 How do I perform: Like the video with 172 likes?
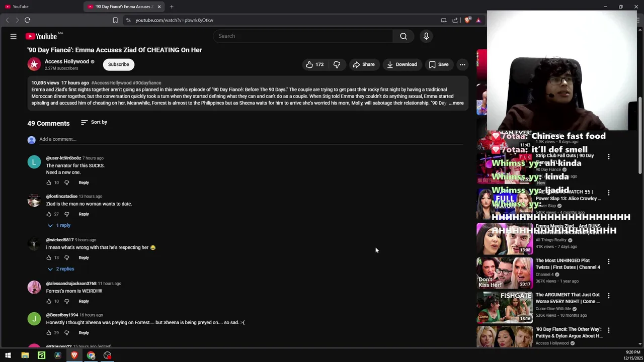pyautogui.click(x=314, y=64)
